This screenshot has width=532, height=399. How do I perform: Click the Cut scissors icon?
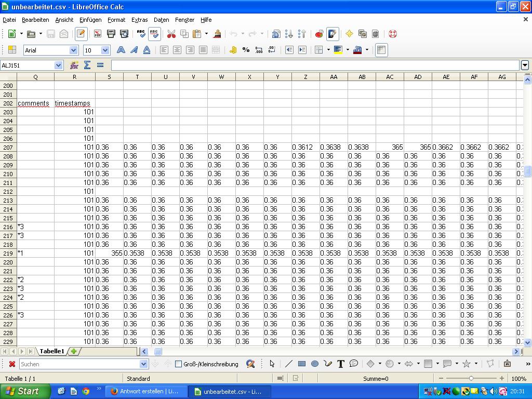coord(171,34)
